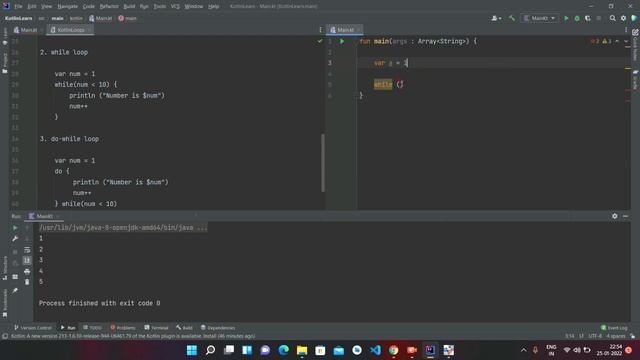Viewport: 640px width, 360px height.
Task: Click '4 spaces' indent in status bar
Action: (616, 336)
